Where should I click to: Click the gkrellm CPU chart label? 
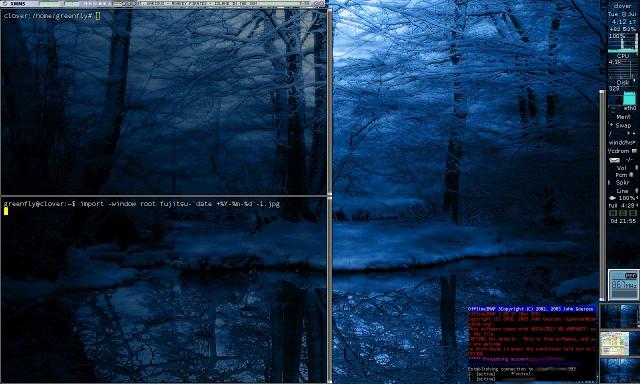623,56
